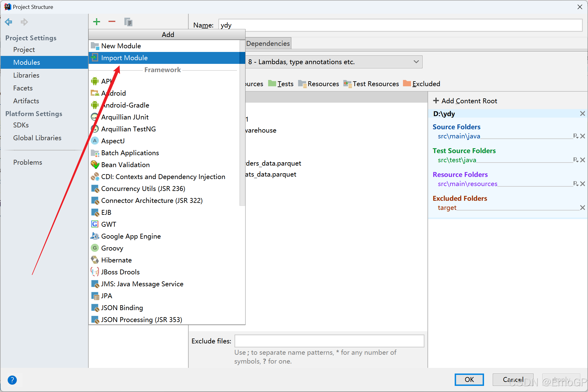588x392 pixels.
Task: Switch to the Dependencies tab
Action: [268, 43]
